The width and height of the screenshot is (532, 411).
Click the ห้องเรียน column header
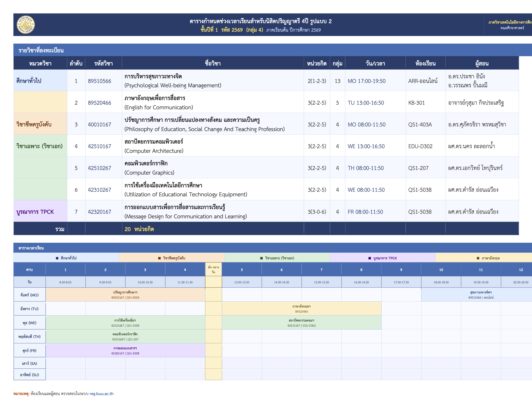click(x=426, y=63)
